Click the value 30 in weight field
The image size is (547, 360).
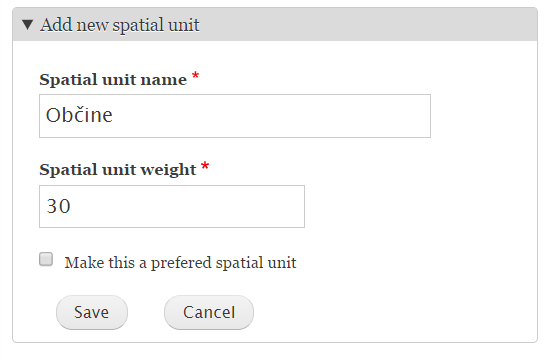tap(59, 206)
